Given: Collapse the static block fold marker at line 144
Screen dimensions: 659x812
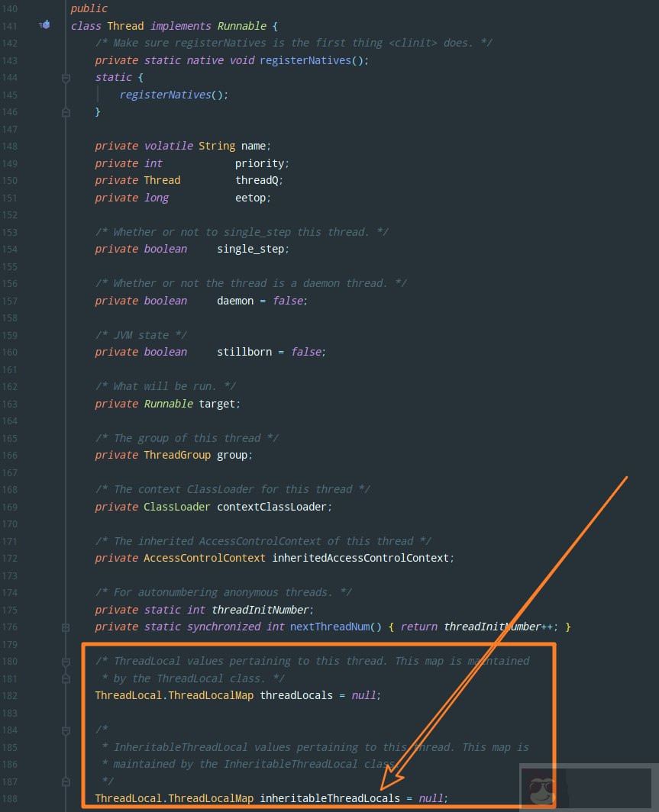Looking at the screenshot, I should coord(66,78).
